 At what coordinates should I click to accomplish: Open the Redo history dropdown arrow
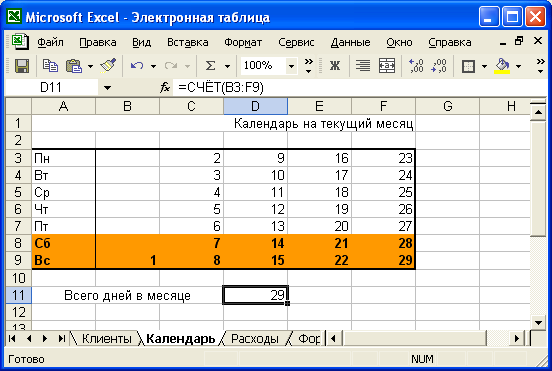(x=188, y=66)
